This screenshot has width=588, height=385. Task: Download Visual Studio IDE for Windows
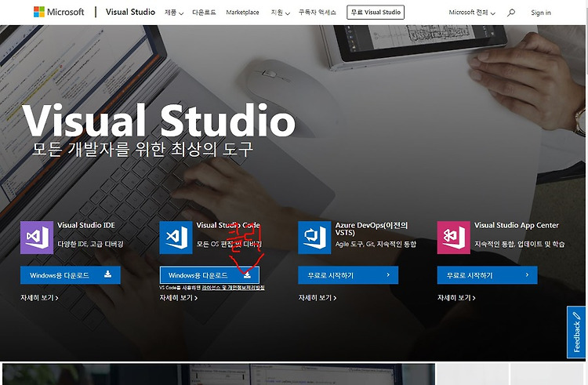click(71, 275)
